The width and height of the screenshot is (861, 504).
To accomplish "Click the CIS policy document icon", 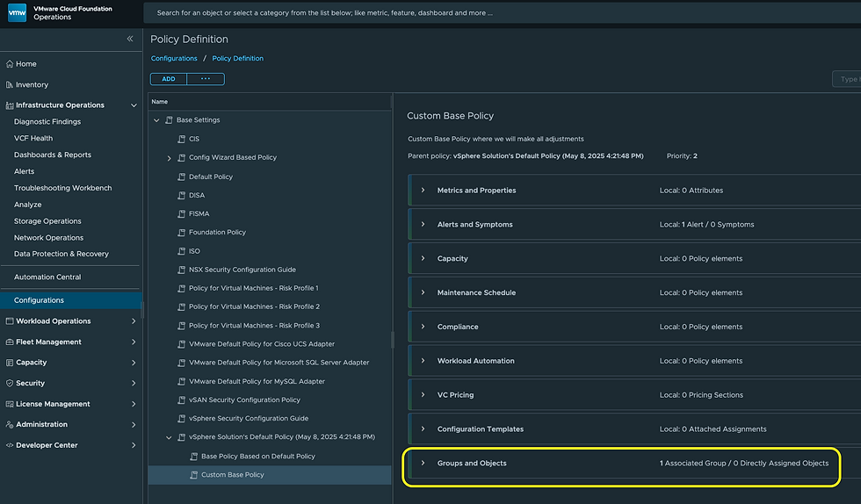I will click(182, 139).
